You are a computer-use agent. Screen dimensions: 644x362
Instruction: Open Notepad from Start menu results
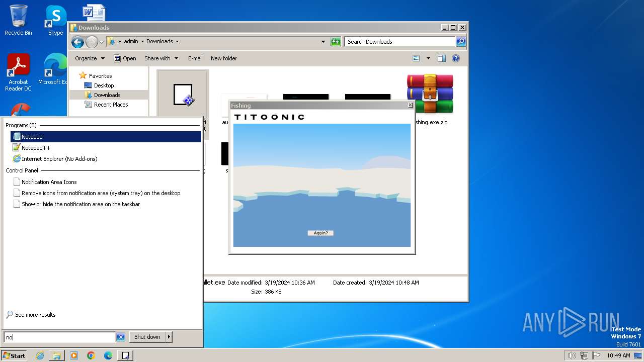(x=106, y=137)
